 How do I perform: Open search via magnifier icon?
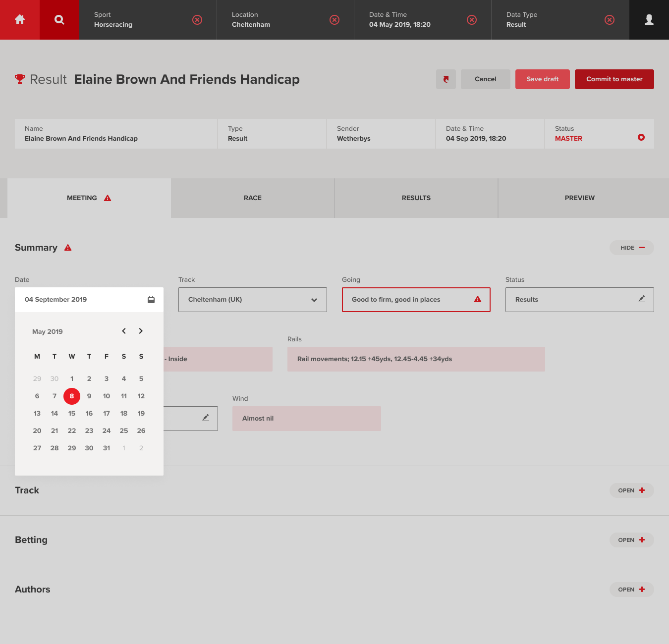coord(59,20)
